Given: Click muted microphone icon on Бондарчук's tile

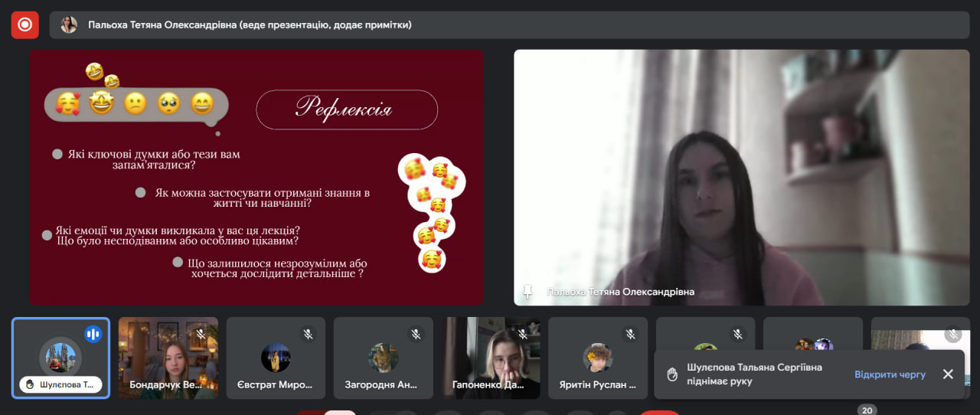Looking at the screenshot, I should (201, 335).
